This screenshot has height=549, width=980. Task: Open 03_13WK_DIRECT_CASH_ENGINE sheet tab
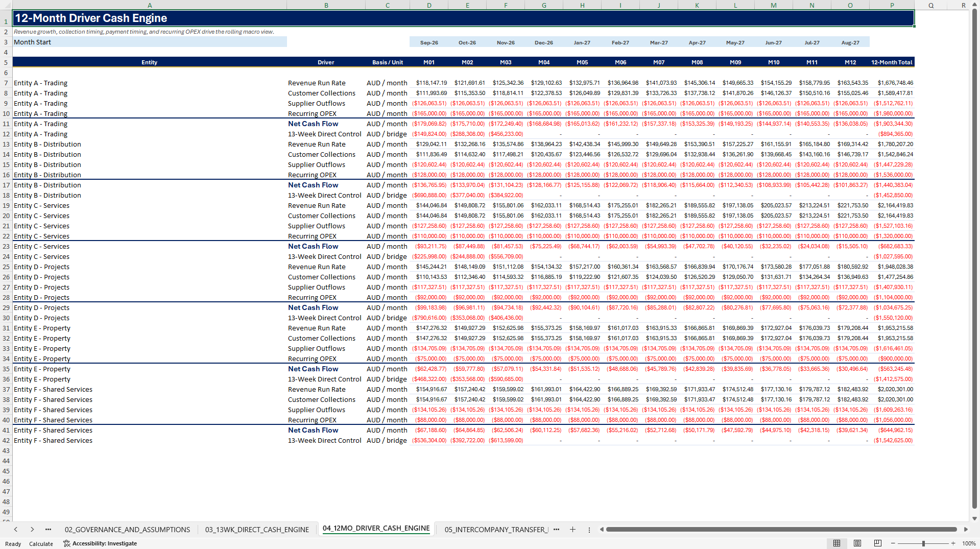[257, 530]
